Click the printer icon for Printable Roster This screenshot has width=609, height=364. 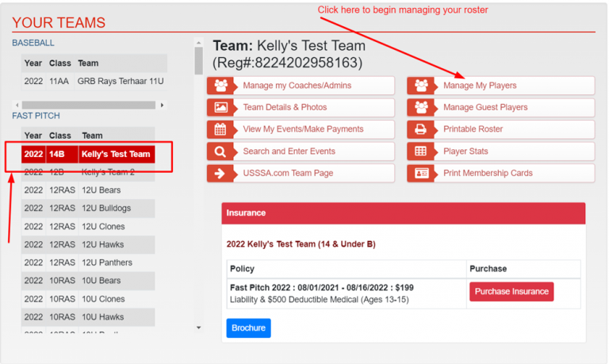(x=421, y=129)
